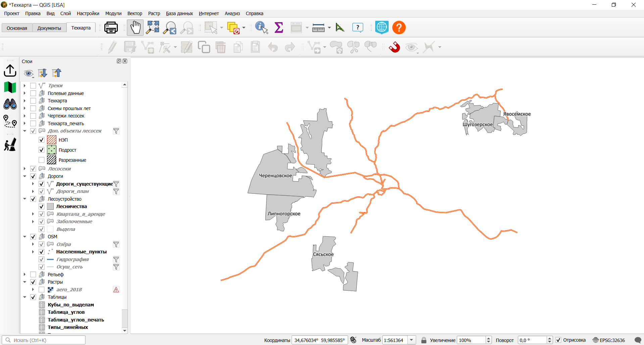The height and width of the screenshot is (345, 644).
Task: Collapse the Дороги layer group
Action: [x=24, y=176]
